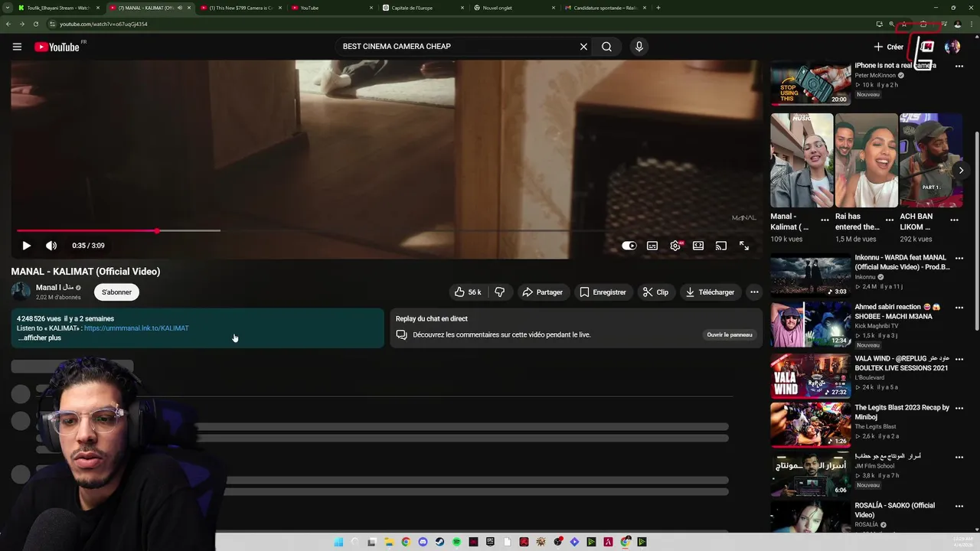Screen dimensions: 980x551
Task: Open the Rai has entered Short
Action: pos(866,161)
